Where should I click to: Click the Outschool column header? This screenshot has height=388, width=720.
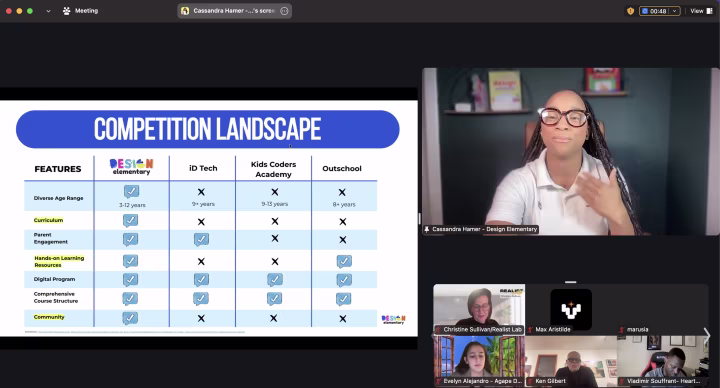point(342,169)
